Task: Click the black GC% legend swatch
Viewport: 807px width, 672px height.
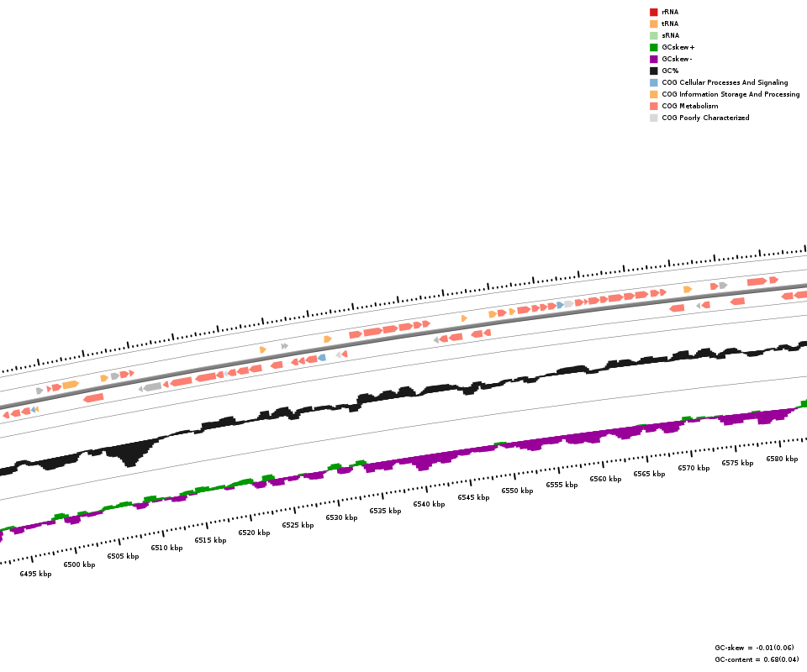Action: pyautogui.click(x=653, y=71)
